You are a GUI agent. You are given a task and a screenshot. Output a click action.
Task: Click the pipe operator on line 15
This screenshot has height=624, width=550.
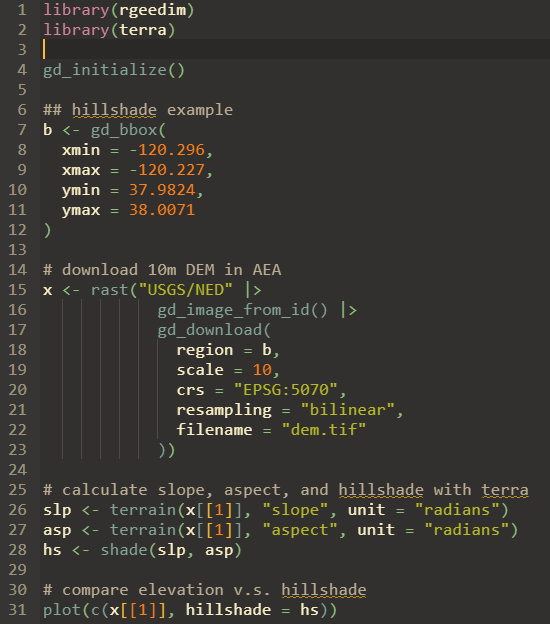[x=254, y=290]
